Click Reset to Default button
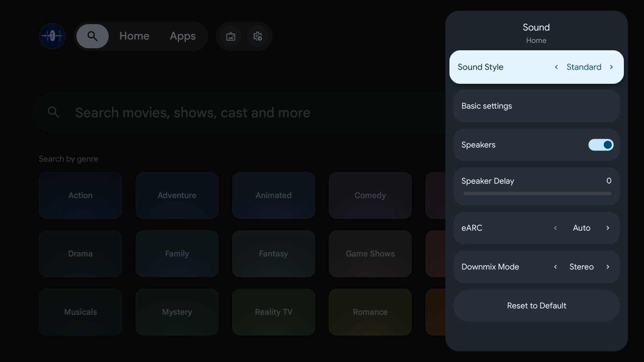The image size is (644, 362). (x=537, y=306)
